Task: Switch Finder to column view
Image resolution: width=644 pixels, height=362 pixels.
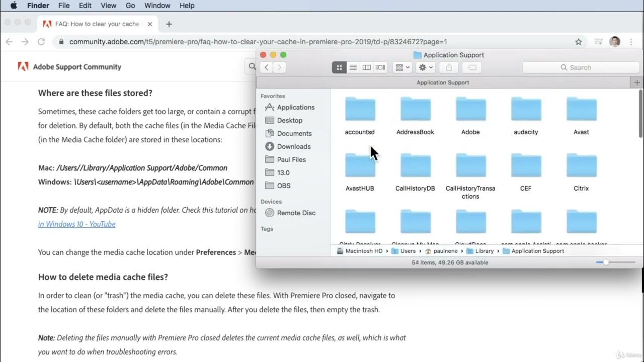Action: [x=367, y=67]
